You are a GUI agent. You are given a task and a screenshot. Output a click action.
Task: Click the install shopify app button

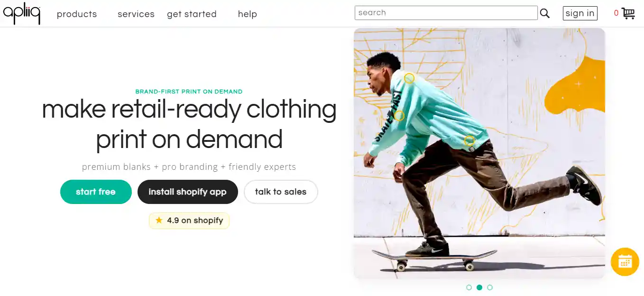187,192
